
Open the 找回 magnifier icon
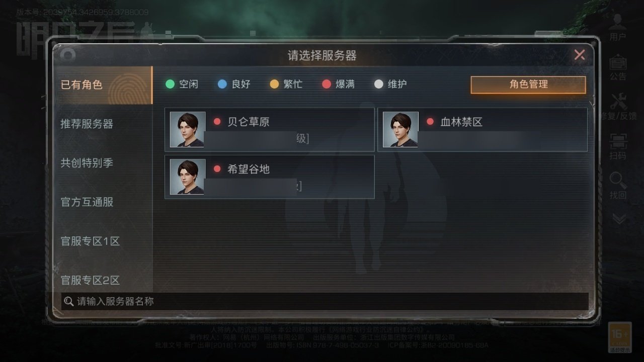click(x=618, y=180)
